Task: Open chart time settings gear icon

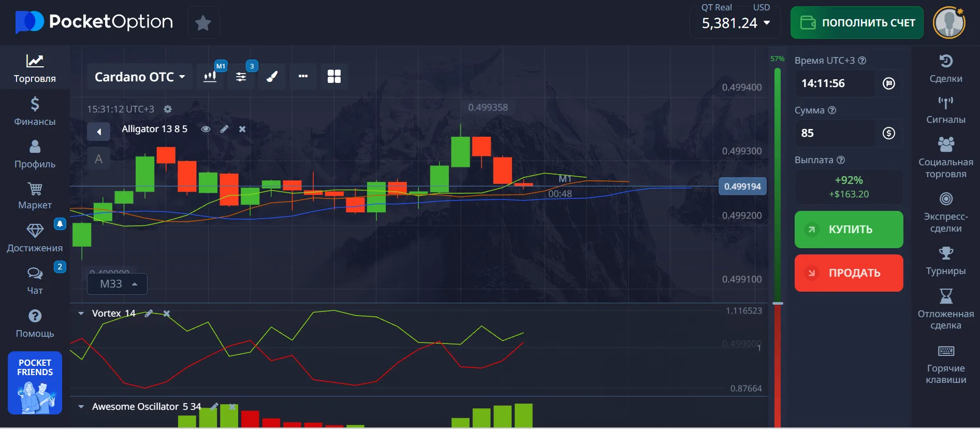Action: (x=168, y=109)
